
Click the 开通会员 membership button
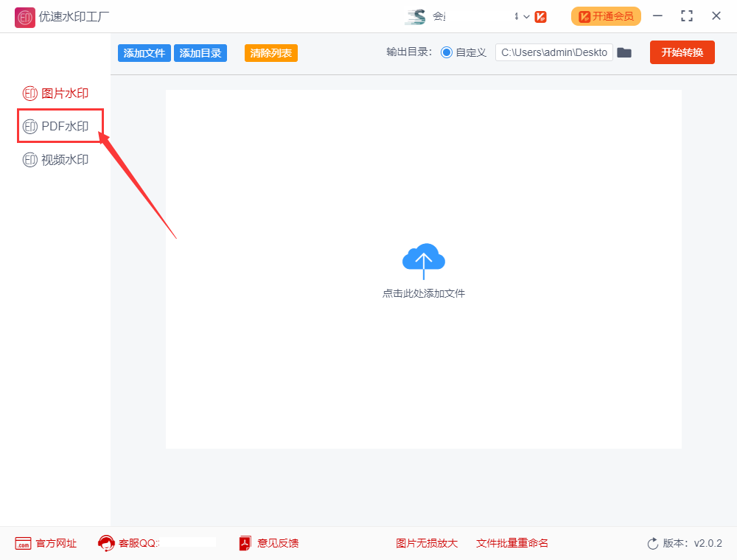click(606, 15)
